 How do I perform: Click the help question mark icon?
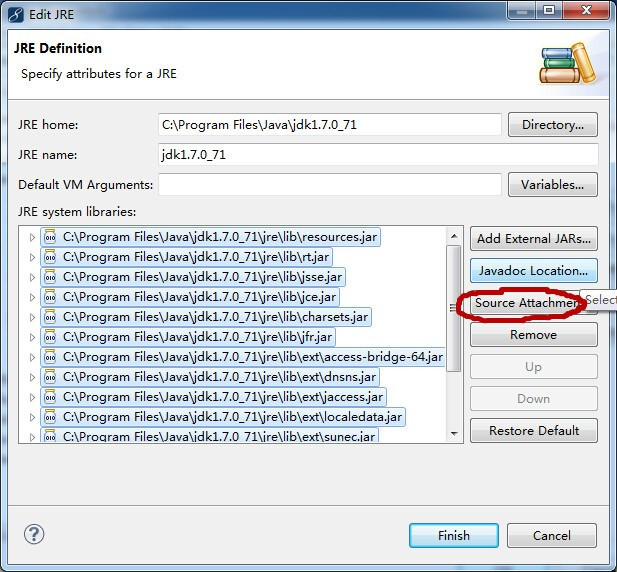(34, 535)
